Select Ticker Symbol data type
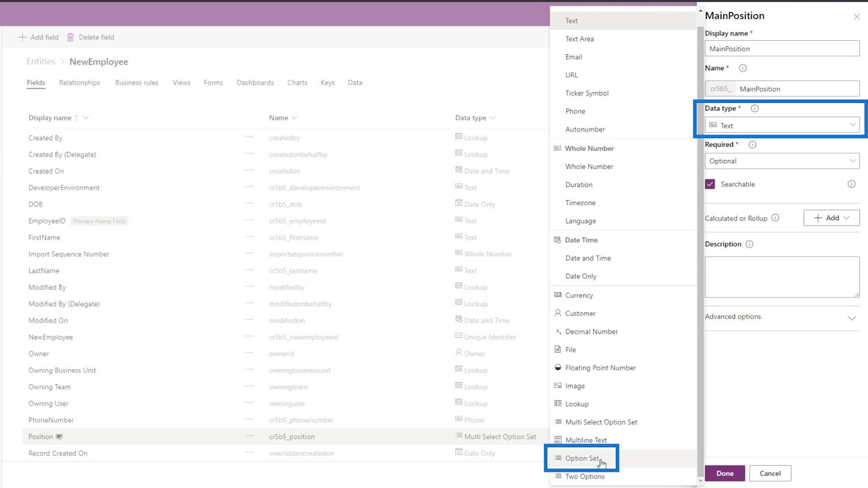 (x=623, y=93)
